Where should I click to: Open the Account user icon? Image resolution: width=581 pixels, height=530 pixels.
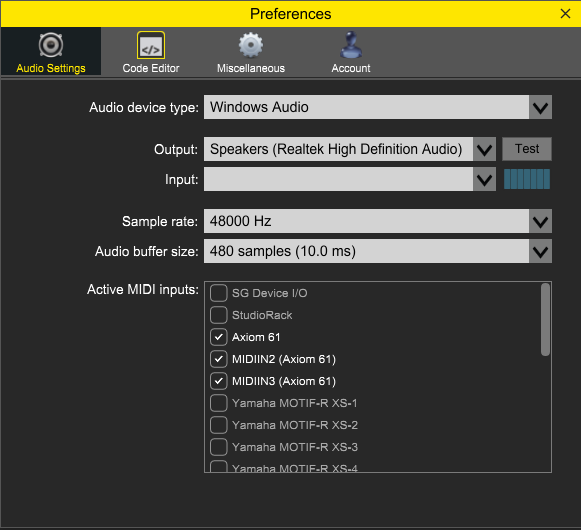(x=351, y=45)
